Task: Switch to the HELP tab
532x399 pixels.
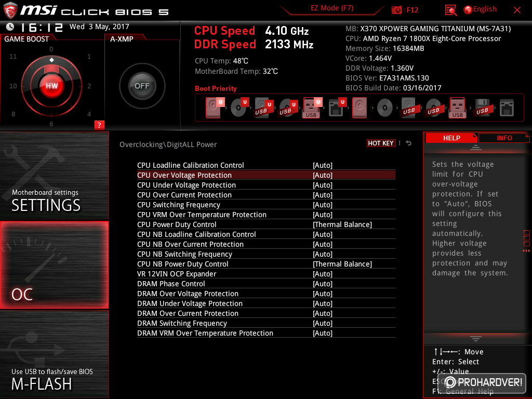Action: click(451, 138)
